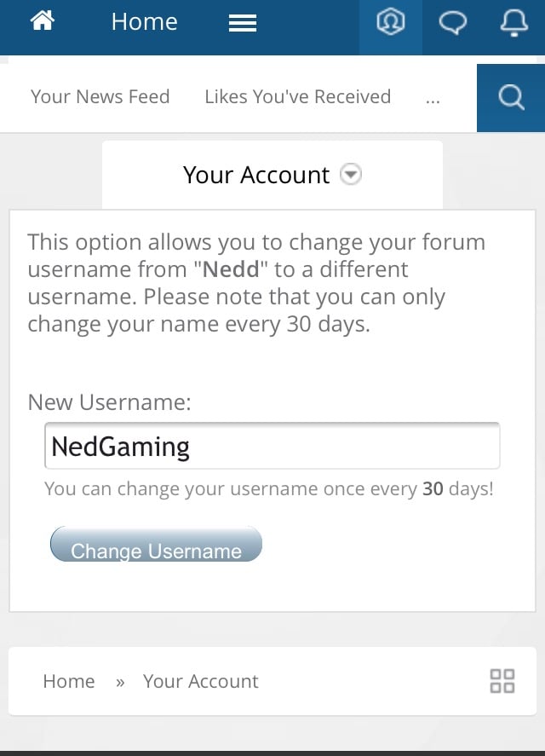Viewport: 545px width, 756px height.
Task: Open the footer grid icon
Action: coord(502,681)
